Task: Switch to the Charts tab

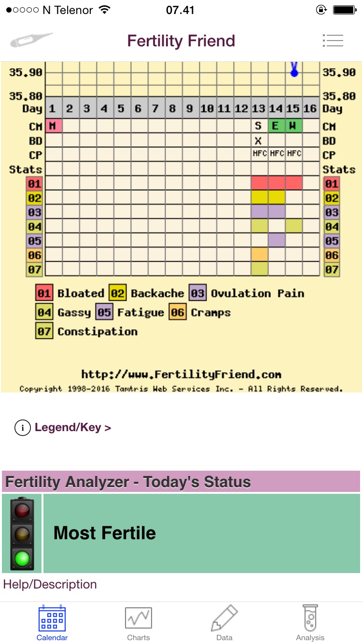Action: click(x=139, y=624)
